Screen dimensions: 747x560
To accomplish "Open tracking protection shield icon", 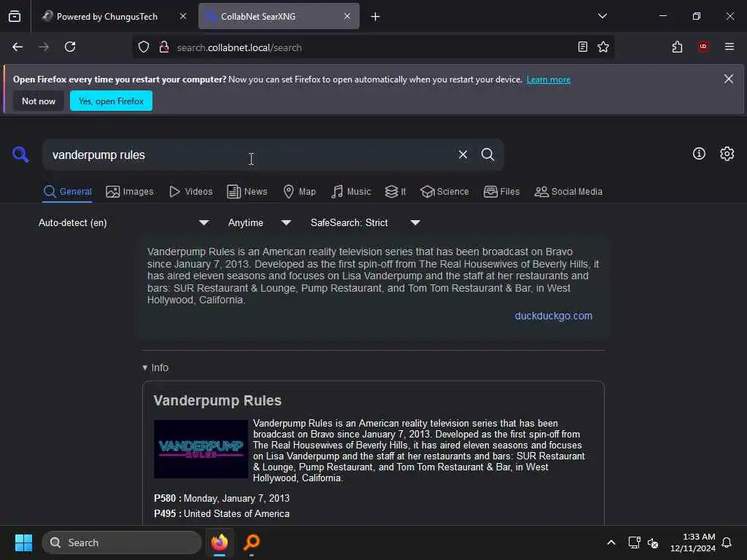I will [x=144, y=47].
